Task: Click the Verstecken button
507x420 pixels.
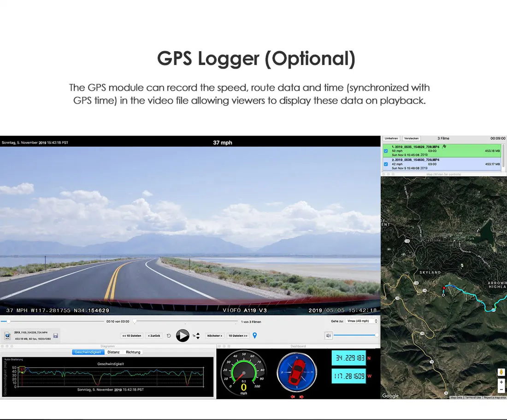Action: pos(411,138)
